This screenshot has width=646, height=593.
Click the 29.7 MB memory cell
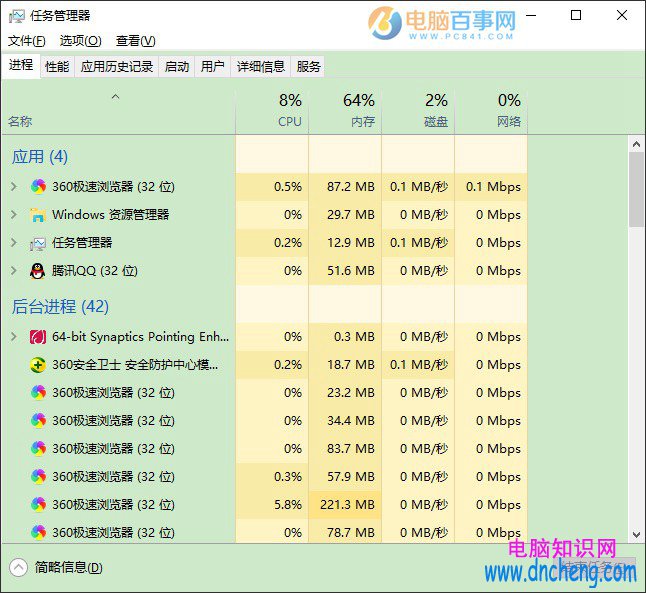[x=345, y=215]
